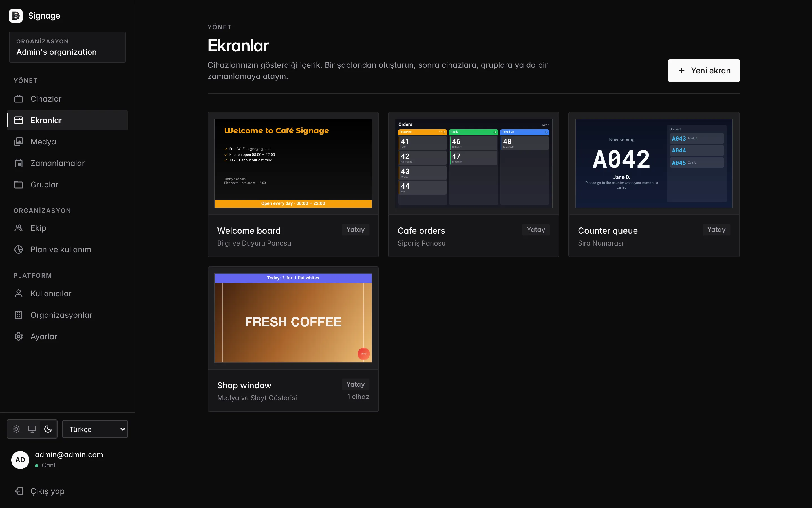
Task: Go to Medya in sidebar
Action: (x=67, y=142)
